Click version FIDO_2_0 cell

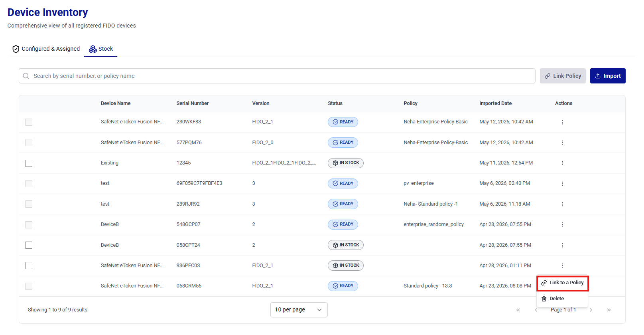click(x=263, y=143)
